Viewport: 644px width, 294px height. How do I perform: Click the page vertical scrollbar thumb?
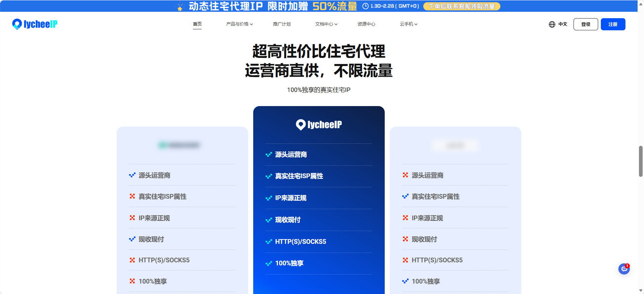point(641,161)
